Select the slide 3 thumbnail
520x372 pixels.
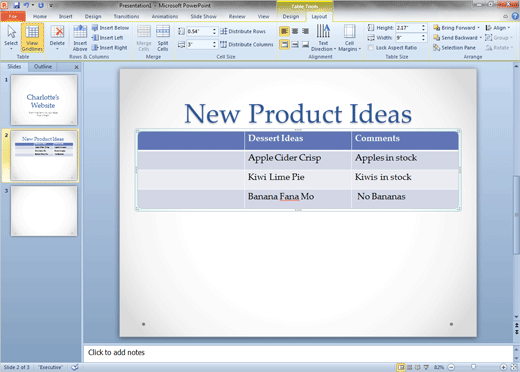(x=44, y=211)
